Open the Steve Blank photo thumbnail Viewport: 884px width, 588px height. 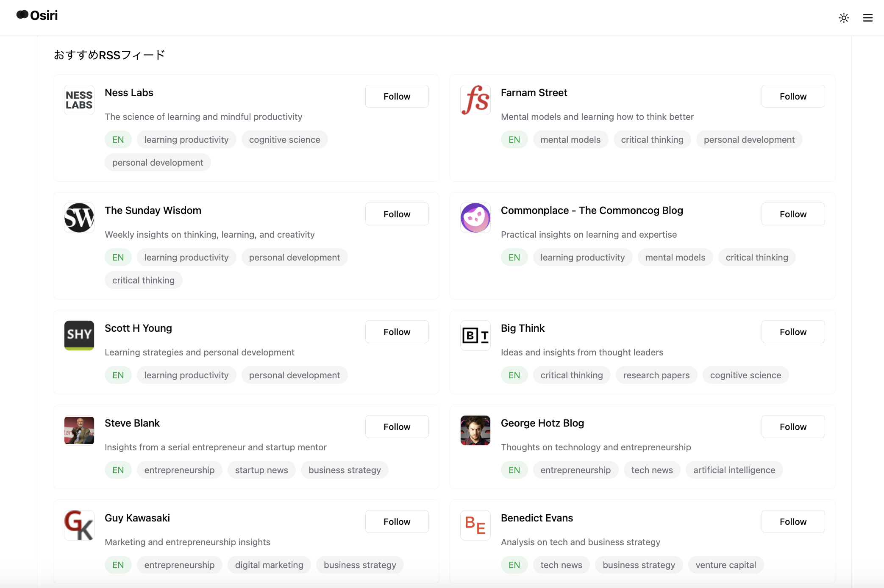79,430
